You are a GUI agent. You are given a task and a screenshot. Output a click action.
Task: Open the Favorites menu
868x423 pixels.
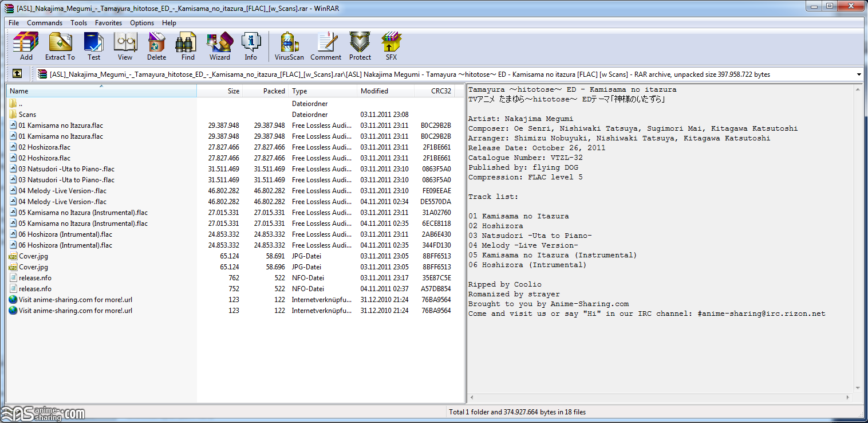pos(109,23)
